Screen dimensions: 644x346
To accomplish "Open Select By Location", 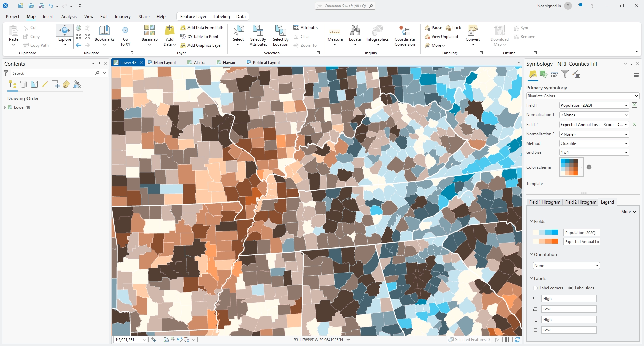I will click(280, 36).
